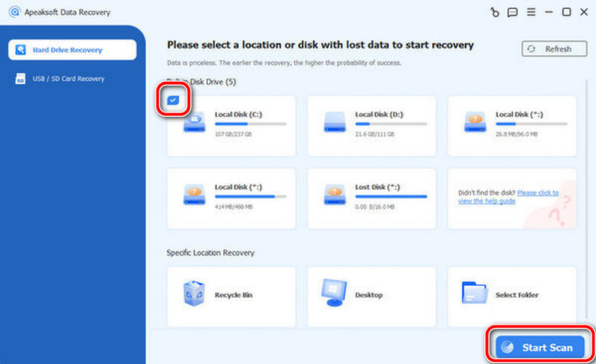Switch to the Hard Drive Recovery tab
This screenshot has height=364, width=596.
point(72,50)
